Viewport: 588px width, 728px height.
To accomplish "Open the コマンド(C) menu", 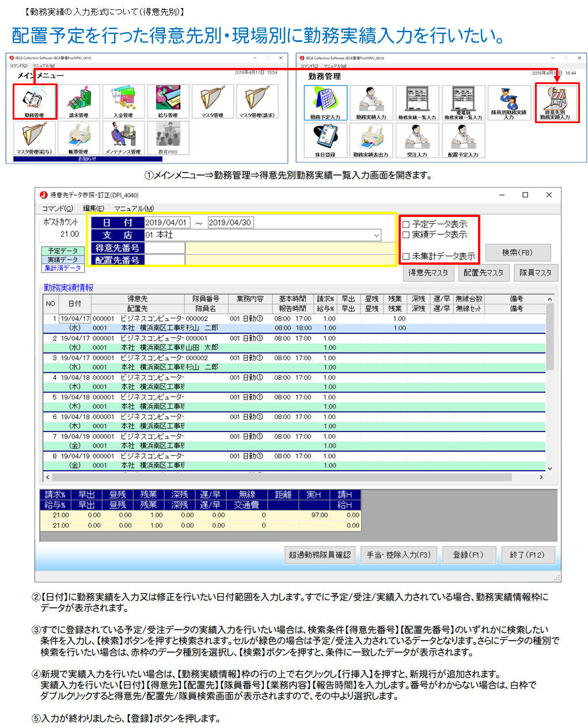I will tap(58, 208).
